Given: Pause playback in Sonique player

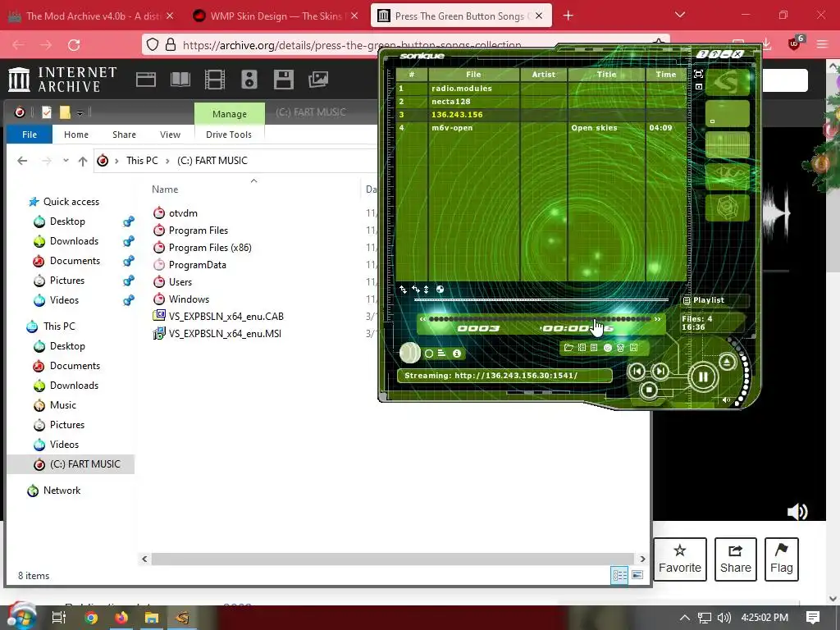Looking at the screenshot, I should point(703,377).
